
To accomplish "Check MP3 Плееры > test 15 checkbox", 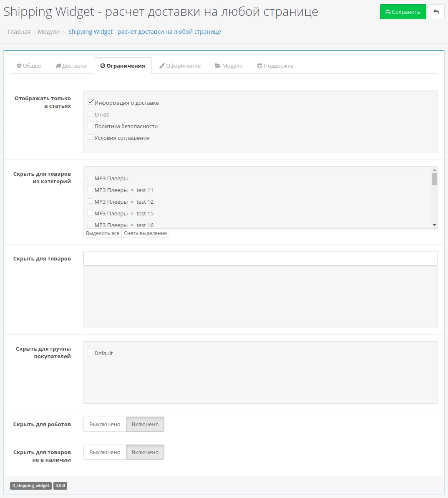I will (91, 213).
